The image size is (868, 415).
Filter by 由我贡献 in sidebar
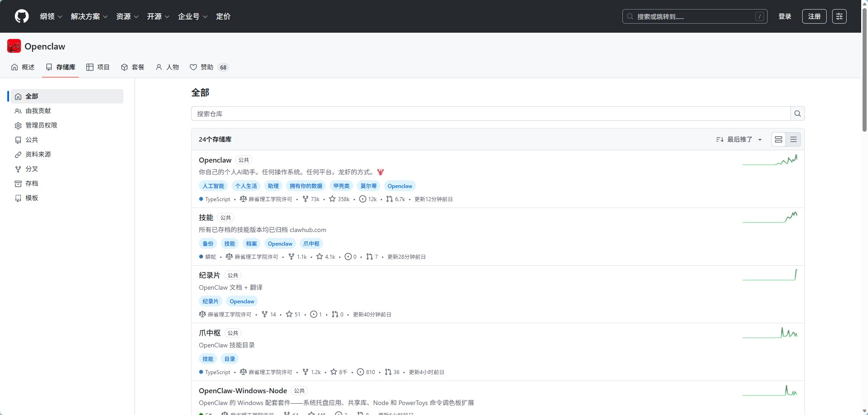[x=67, y=111]
